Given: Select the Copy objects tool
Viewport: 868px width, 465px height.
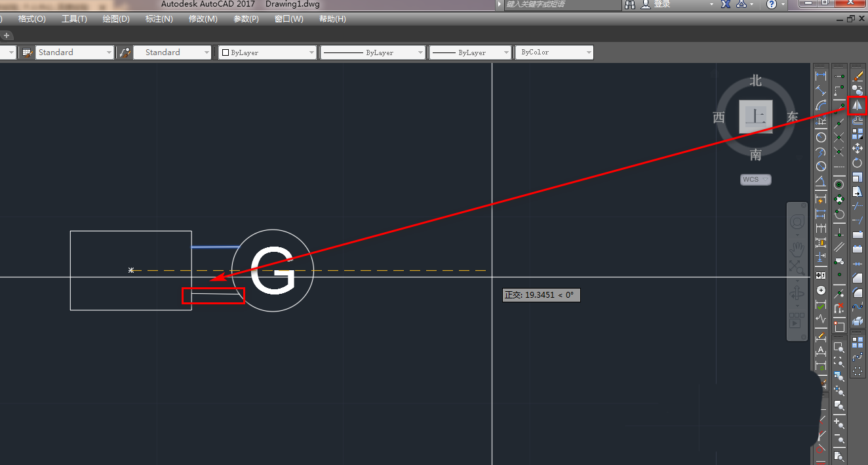Looking at the screenshot, I should [858, 91].
